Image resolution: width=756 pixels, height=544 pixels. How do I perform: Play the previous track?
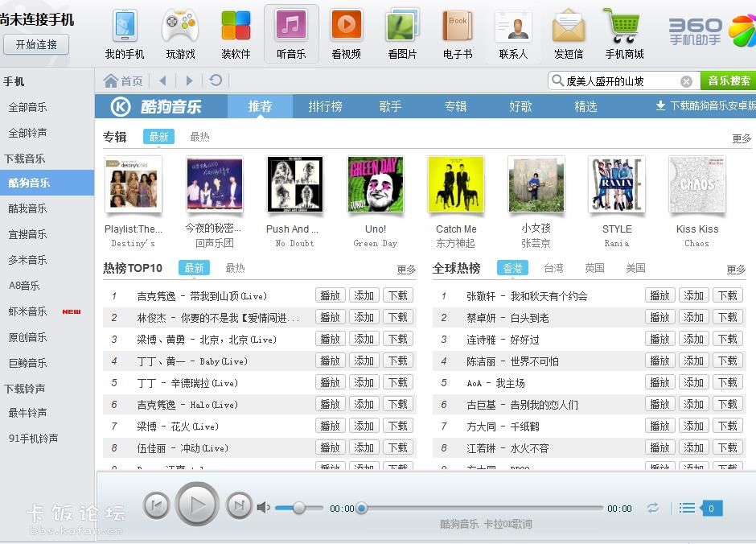pos(156,505)
